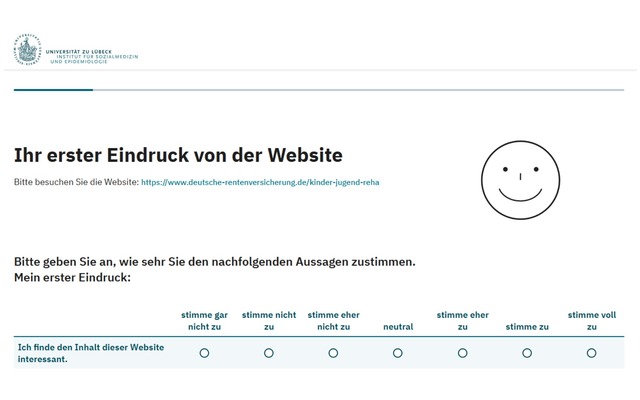Open the deutsche-rentenversicherung.de kinder-jugend-reha link

pos(260,182)
